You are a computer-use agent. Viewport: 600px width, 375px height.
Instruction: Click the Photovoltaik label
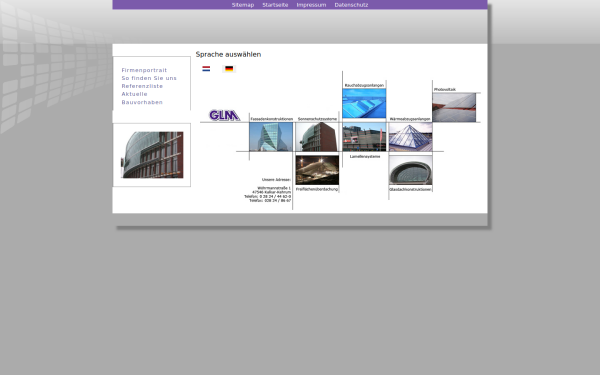point(445,90)
